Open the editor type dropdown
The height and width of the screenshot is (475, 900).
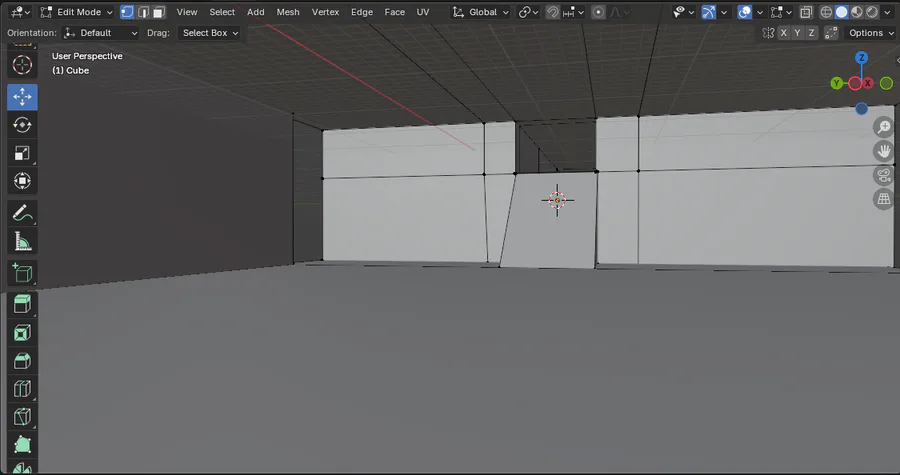click(21, 12)
